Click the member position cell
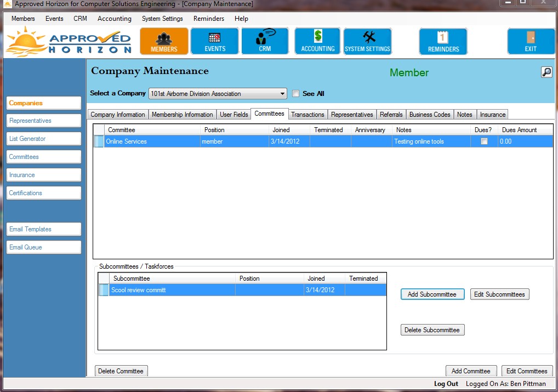 (235, 141)
